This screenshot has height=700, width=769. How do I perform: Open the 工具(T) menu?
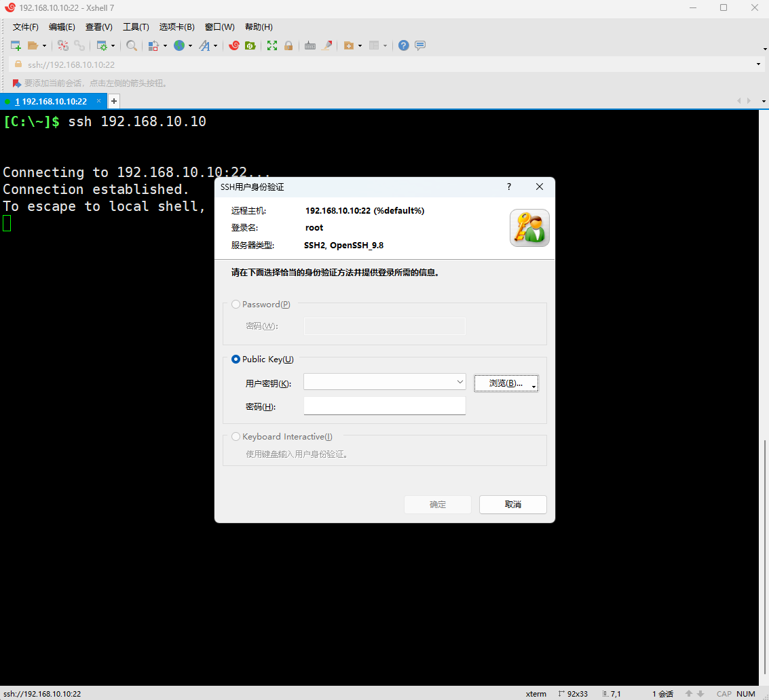coord(136,27)
